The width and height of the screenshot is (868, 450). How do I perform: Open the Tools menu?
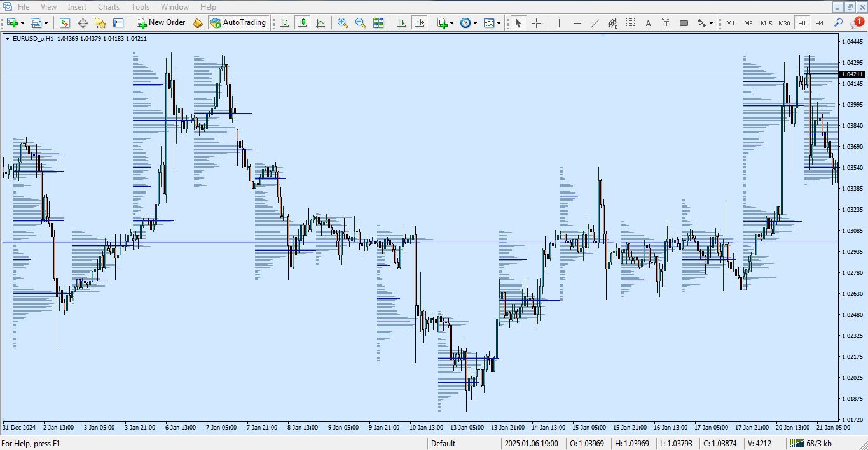tap(140, 7)
